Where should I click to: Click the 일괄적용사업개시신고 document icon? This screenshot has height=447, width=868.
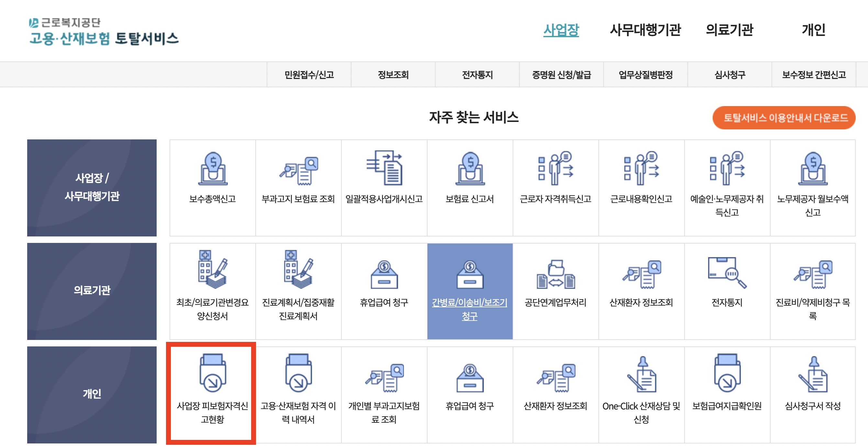(x=384, y=168)
